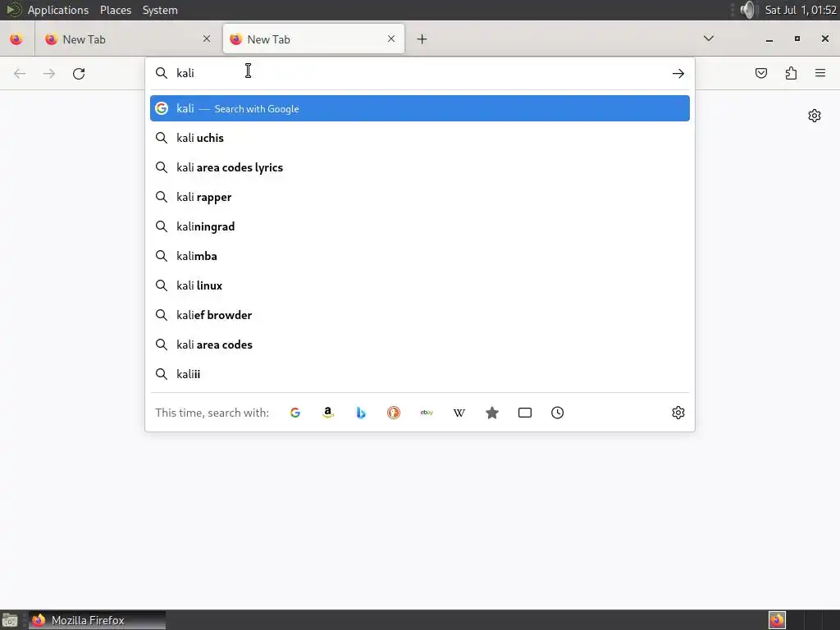Screen dimensions: 840x630
Task: Click the Go arrow in address bar
Action: pos(678,73)
